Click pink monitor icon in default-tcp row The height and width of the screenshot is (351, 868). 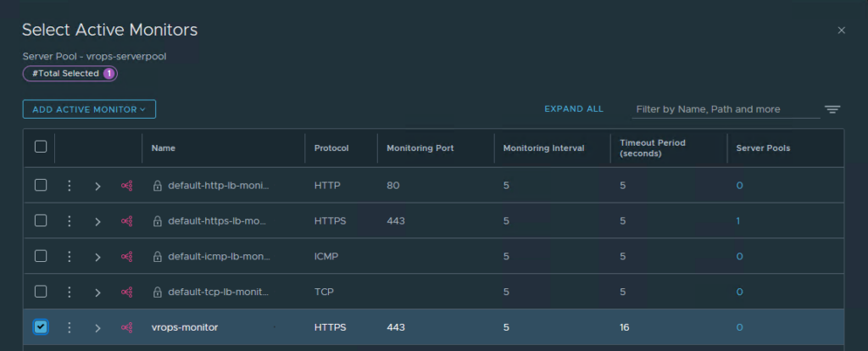click(x=126, y=292)
